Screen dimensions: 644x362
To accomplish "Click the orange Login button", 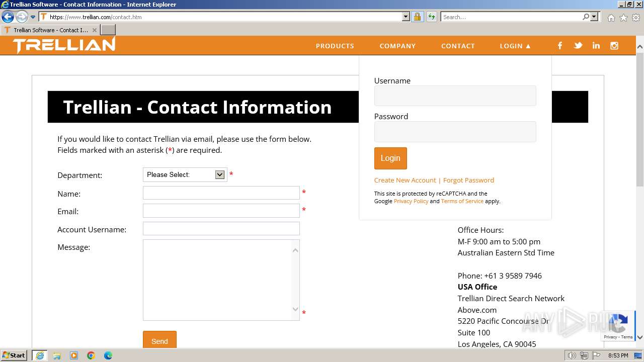I will click(x=390, y=158).
